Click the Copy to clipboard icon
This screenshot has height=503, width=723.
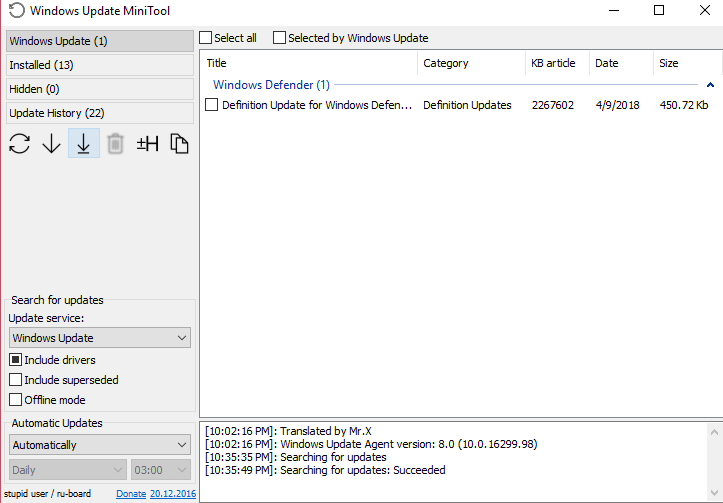coord(180,144)
